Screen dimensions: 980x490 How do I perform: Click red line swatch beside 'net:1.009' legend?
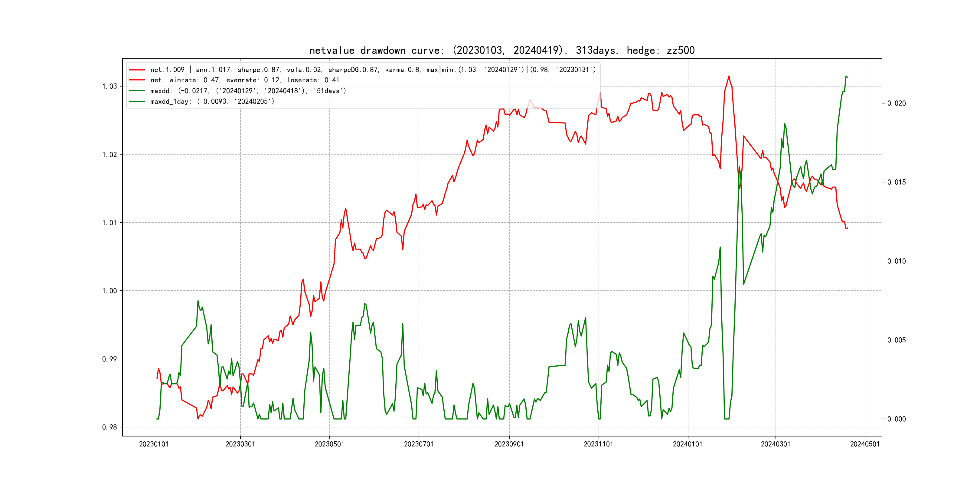tap(137, 70)
